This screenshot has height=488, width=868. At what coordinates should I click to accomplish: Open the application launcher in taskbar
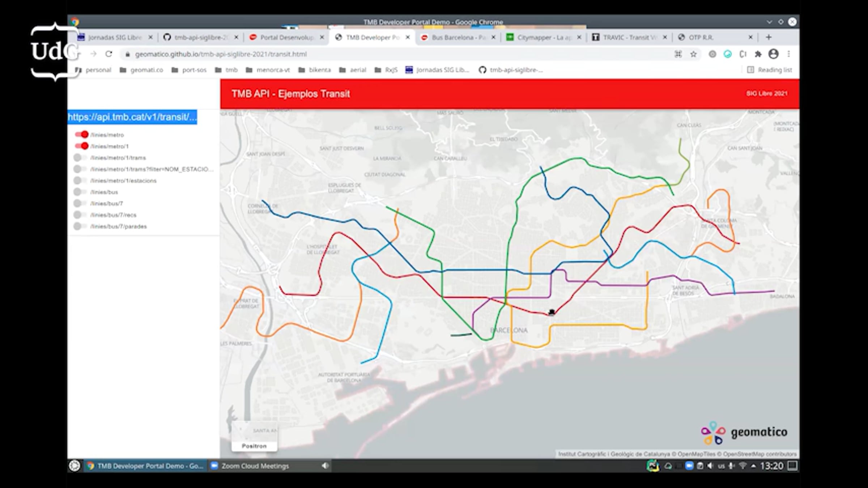75,466
